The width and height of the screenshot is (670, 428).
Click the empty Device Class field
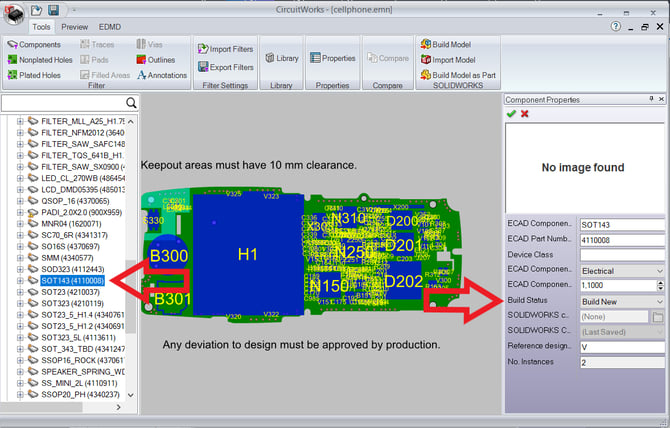click(622, 255)
